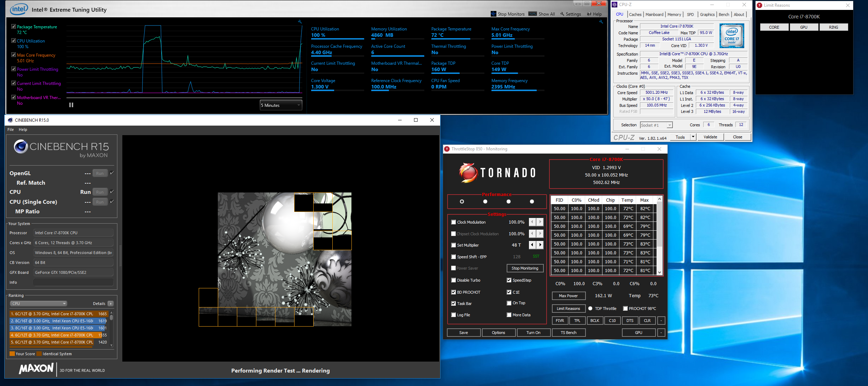Open the 5 Minutes time range dropdown
This screenshot has height=386, width=868.
(x=281, y=105)
